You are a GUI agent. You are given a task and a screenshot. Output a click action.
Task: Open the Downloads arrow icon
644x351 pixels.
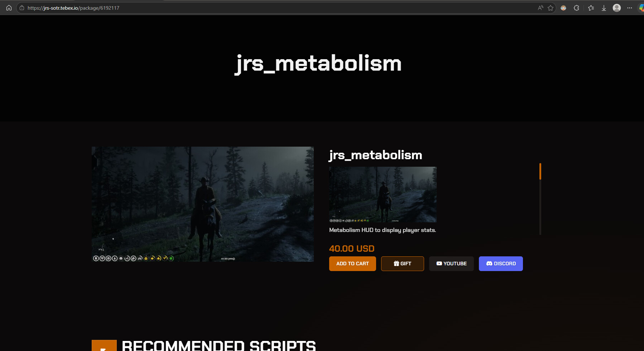tap(604, 8)
